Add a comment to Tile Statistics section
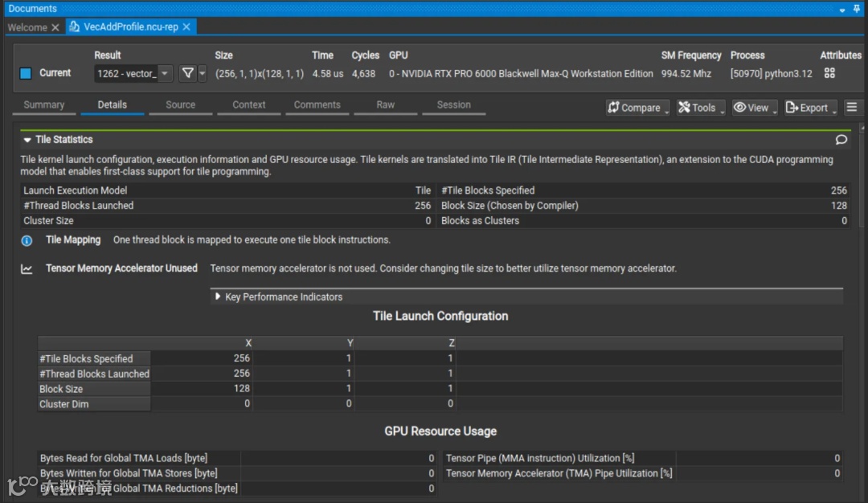868x503 pixels. 841,140
